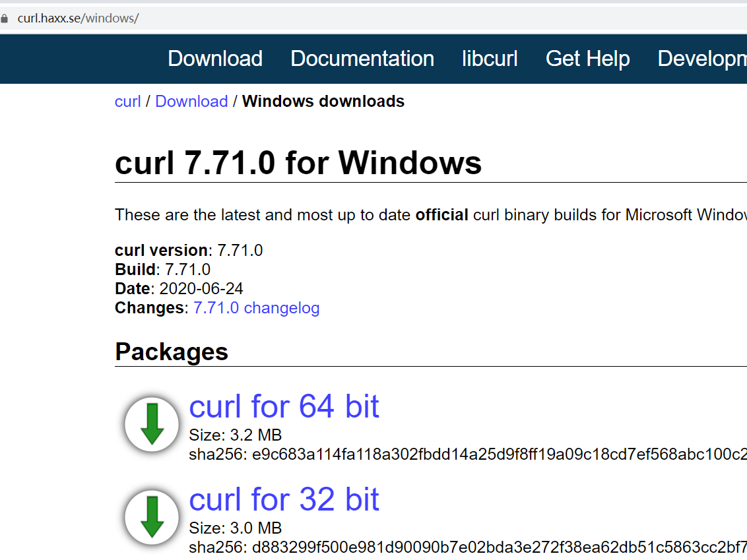Click the curl 7.71.0 for Windows heading
The width and height of the screenshot is (747, 560).
(298, 163)
